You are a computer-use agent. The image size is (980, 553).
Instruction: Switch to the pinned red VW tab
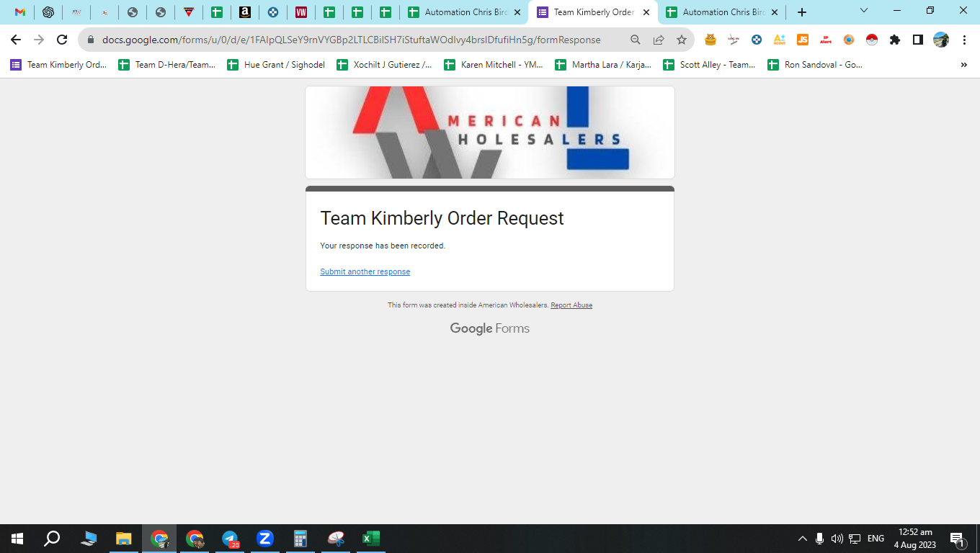click(x=301, y=12)
